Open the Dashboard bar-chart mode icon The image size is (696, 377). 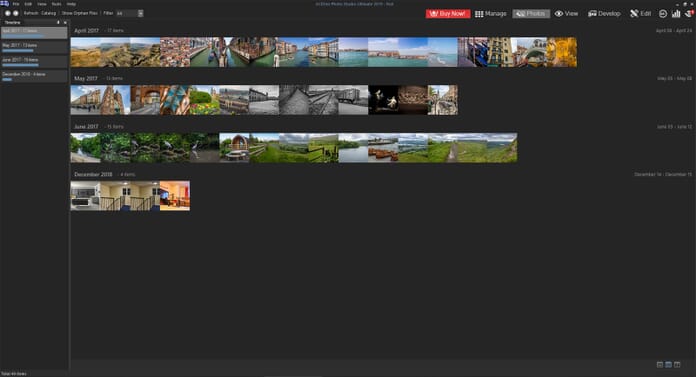click(676, 14)
